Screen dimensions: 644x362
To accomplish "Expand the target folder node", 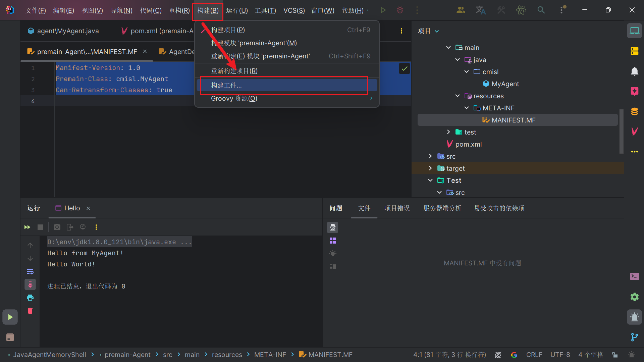I will tap(430, 168).
